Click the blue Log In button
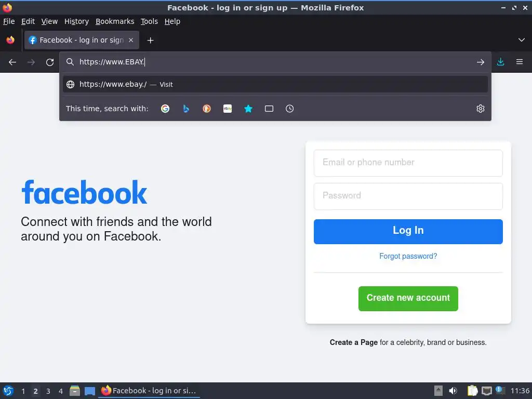Viewport: 532px width, 399px height. click(x=408, y=232)
